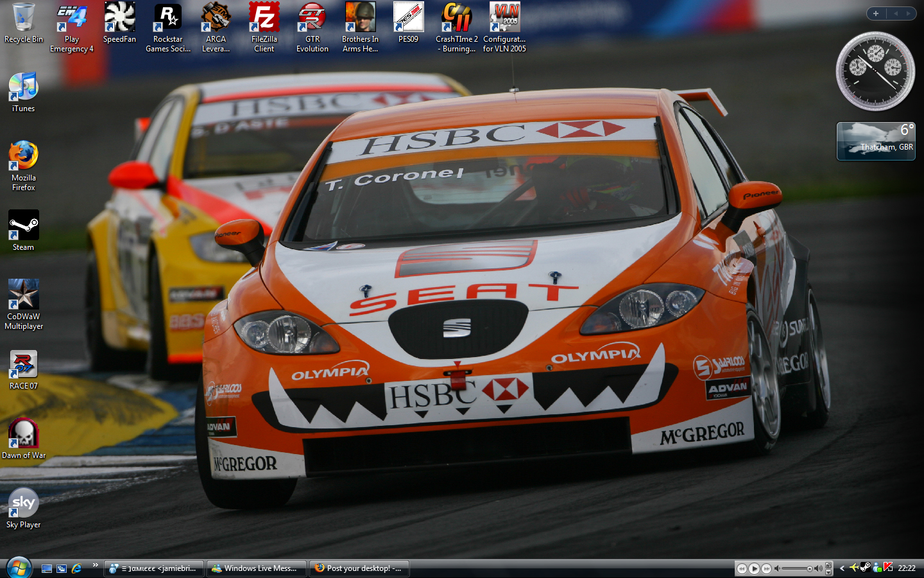Expand the Quick Launch overflow chevron

(95, 565)
